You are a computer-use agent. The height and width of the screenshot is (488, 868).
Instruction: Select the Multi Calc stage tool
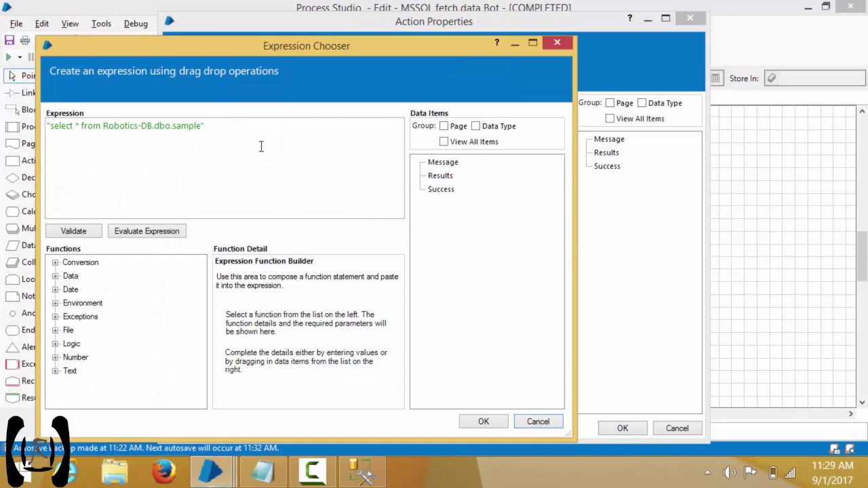coord(19,228)
